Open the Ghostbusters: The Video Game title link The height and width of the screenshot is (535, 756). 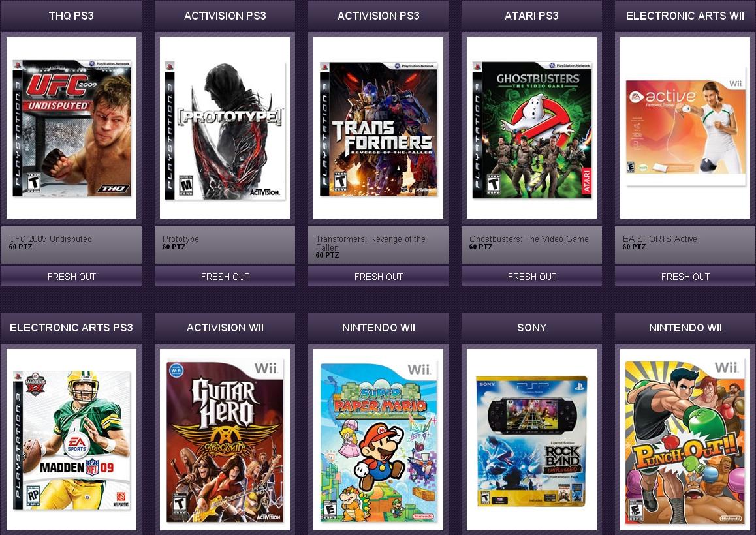tap(529, 239)
